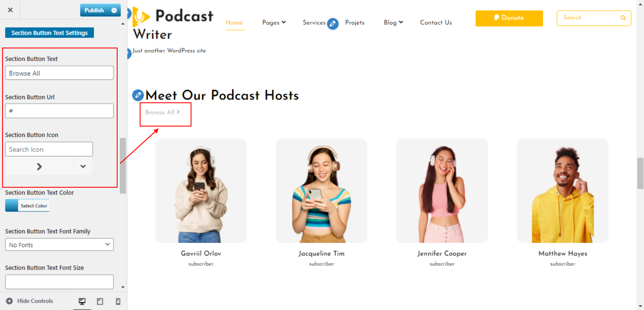This screenshot has height=310, width=644.
Task: Select the right chevron icon preview
Action: coord(39,166)
